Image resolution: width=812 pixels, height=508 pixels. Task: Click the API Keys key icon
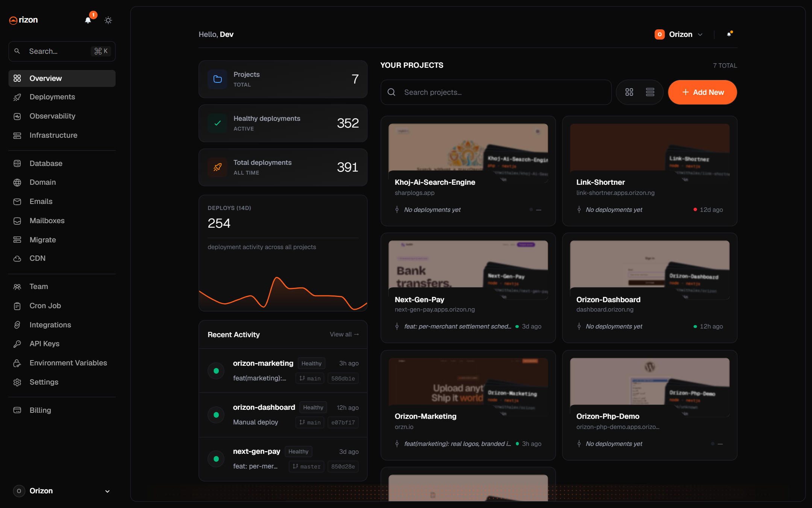[17, 344]
